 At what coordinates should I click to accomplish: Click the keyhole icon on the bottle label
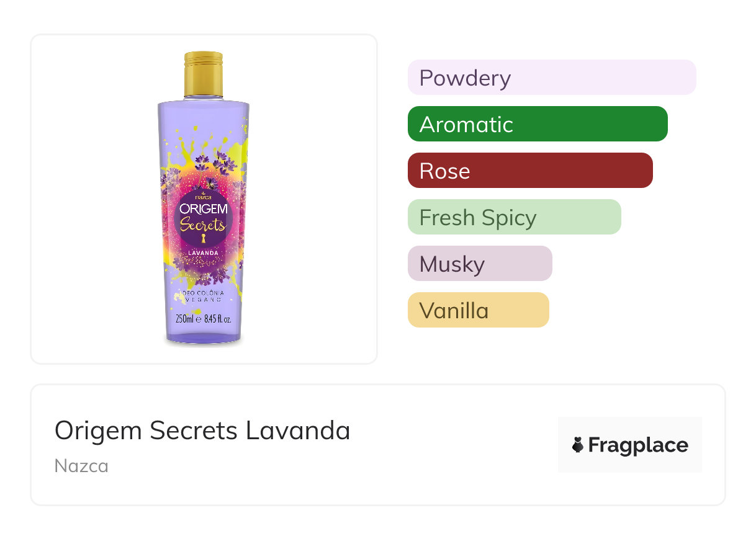point(202,239)
